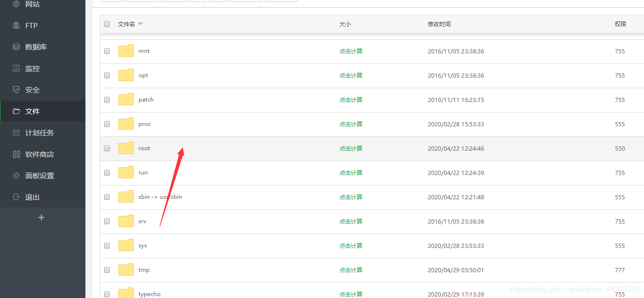Open the mnt folder icon
This screenshot has height=298, width=644.
click(x=126, y=51)
